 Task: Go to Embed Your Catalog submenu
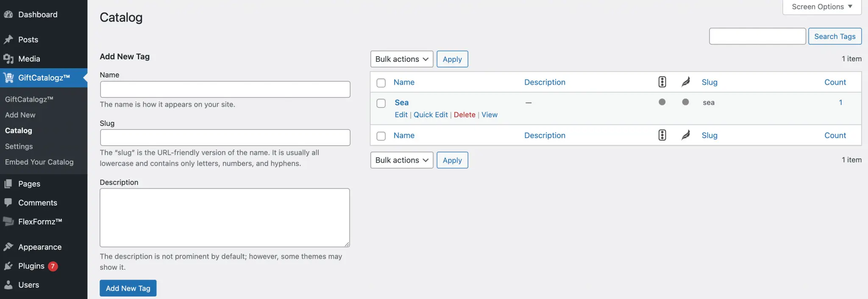click(39, 162)
